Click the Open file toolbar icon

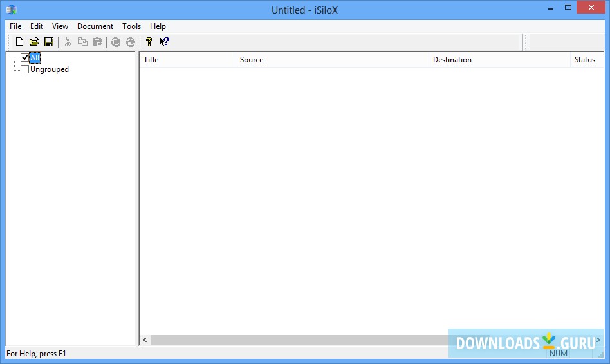pyautogui.click(x=34, y=42)
